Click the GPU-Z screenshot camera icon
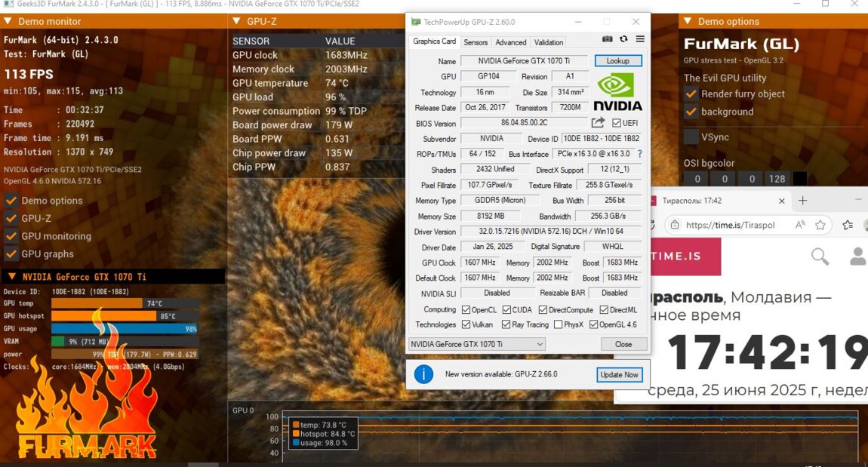 [x=608, y=39]
